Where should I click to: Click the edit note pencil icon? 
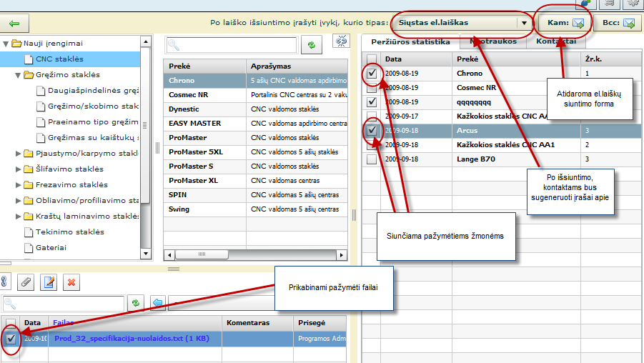point(49,282)
